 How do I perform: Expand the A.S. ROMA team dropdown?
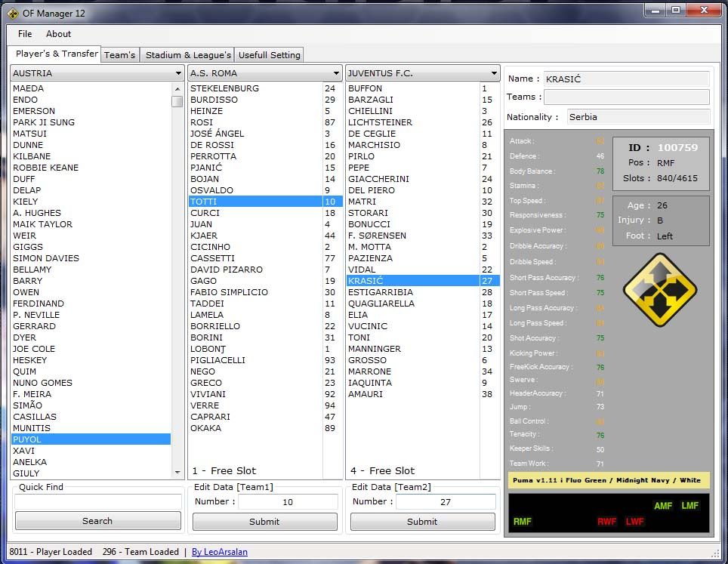tap(336, 73)
